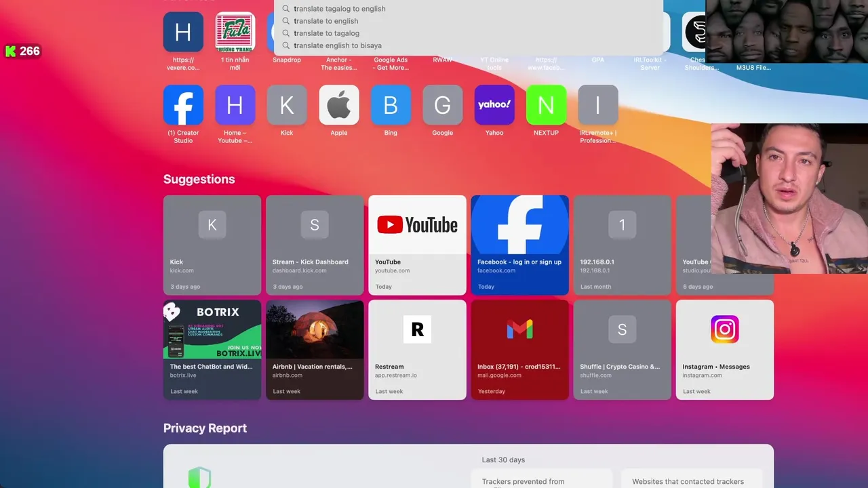
Task: Click the Privacy Report shield icon
Action: [x=199, y=478]
